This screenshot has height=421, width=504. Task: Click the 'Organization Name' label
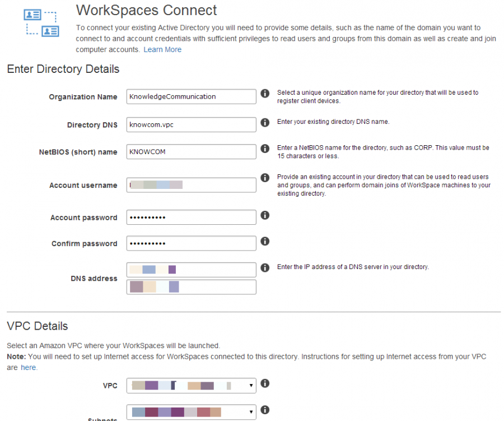pyautogui.click(x=83, y=97)
